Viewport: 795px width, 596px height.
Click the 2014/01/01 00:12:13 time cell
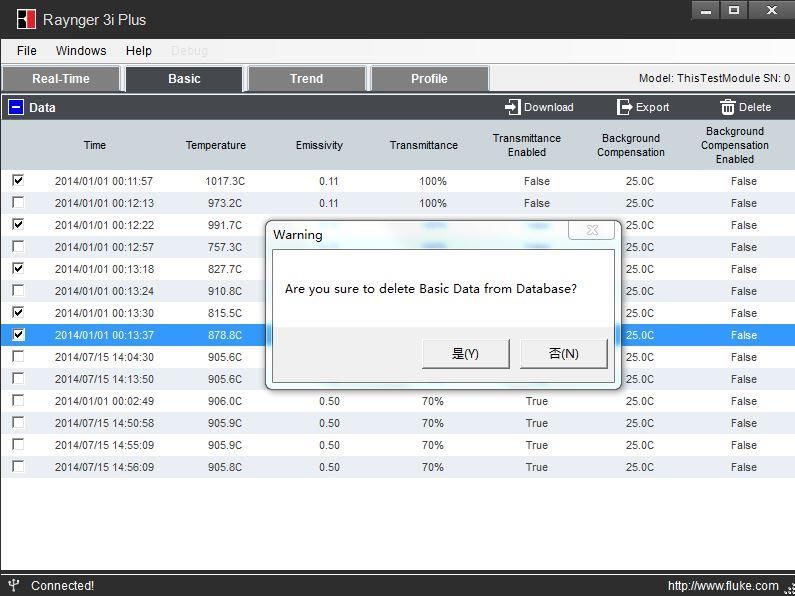click(x=104, y=203)
